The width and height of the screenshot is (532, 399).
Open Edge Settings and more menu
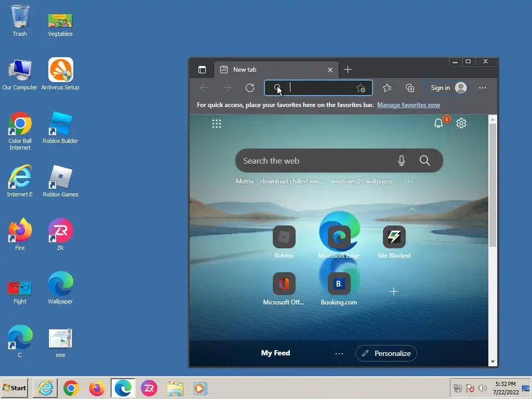(x=483, y=88)
